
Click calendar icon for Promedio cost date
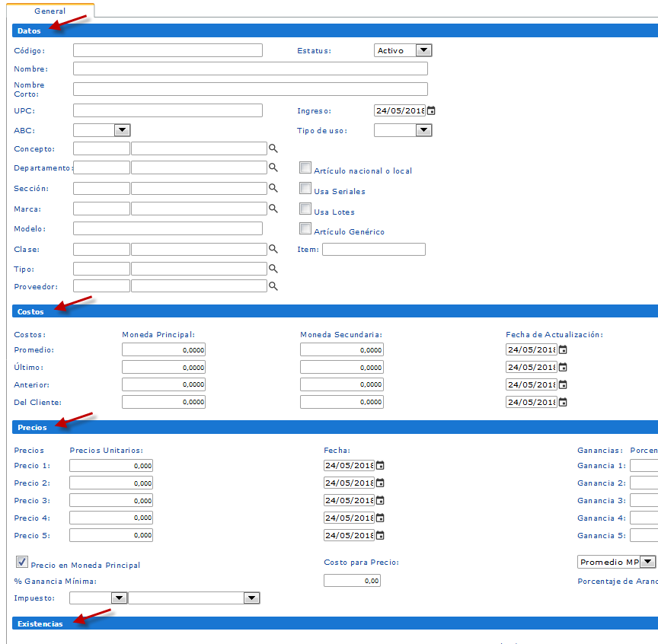click(x=563, y=350)
